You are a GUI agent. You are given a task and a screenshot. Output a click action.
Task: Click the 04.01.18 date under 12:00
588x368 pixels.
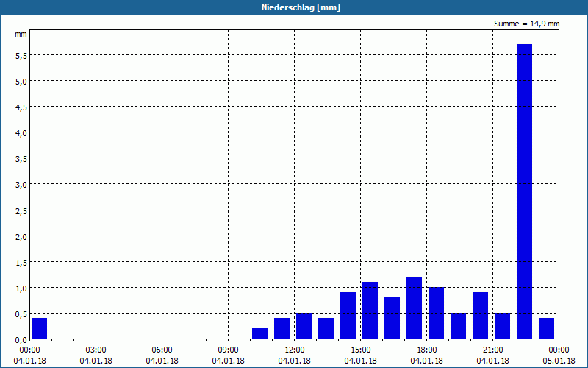click(x=295, y=361)
